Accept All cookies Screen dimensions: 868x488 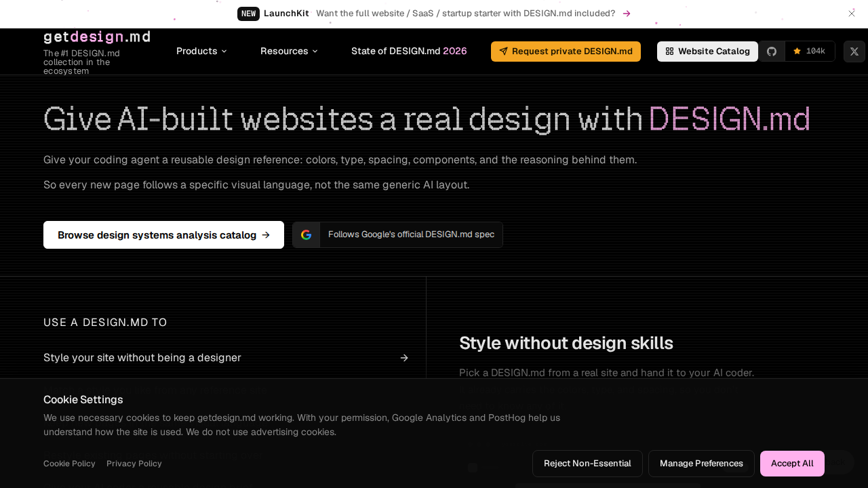tap(792, 464)
